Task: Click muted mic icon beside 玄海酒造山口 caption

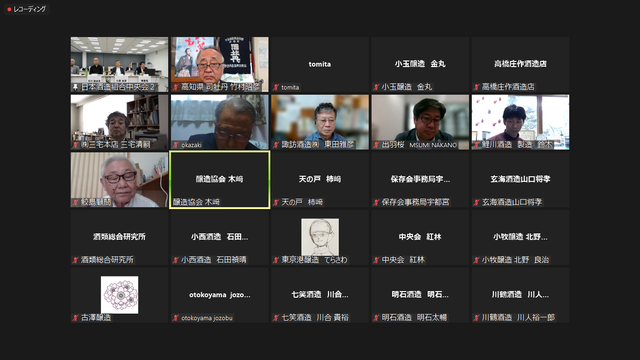Action: point(477,202)
